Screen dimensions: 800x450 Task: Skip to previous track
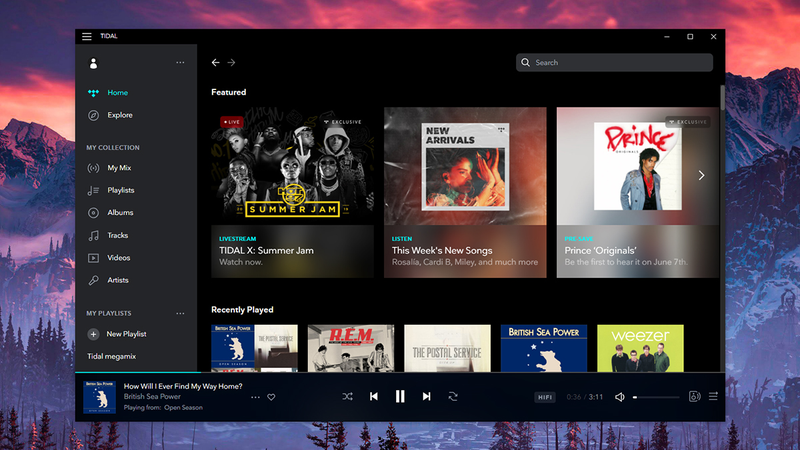click(x=373, y=396)
